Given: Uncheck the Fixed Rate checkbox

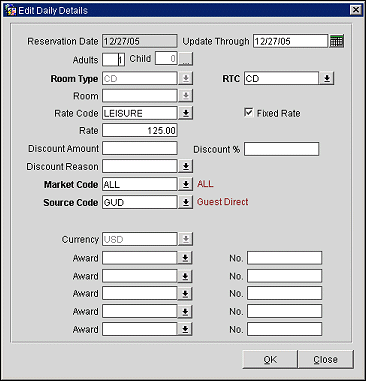Looking at the screenshot, I should pos(248,113).
